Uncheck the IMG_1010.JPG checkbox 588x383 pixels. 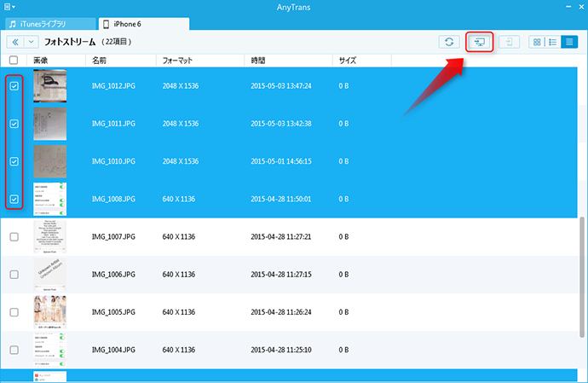pyautogui.click(x=14, y=161)
